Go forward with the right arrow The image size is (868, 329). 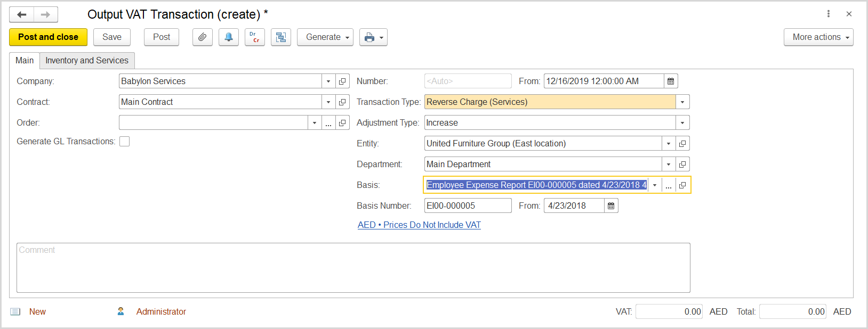(x=46, y=14)
